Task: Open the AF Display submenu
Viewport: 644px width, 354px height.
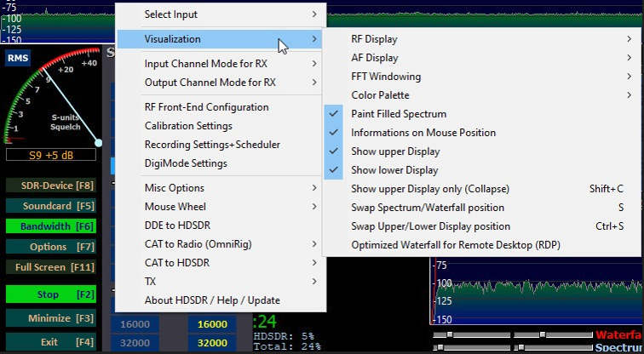Action: (483, 58)
